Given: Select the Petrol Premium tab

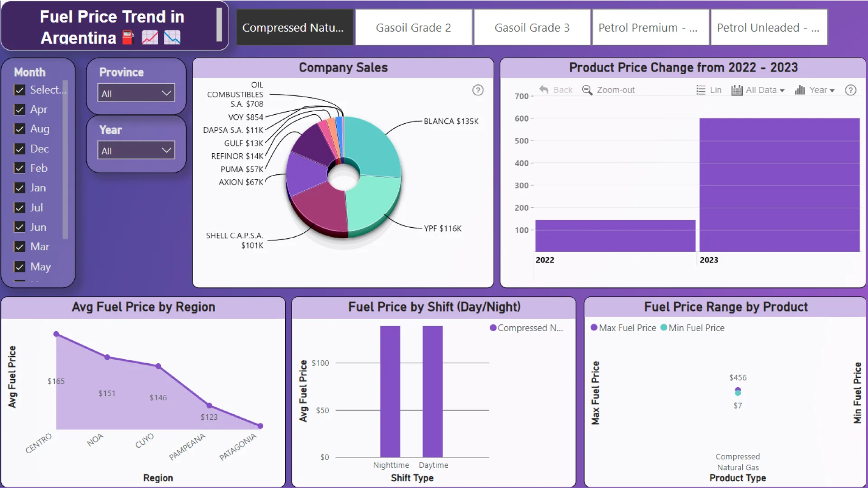Looking at the screenshot, I should tap(651, 28).
